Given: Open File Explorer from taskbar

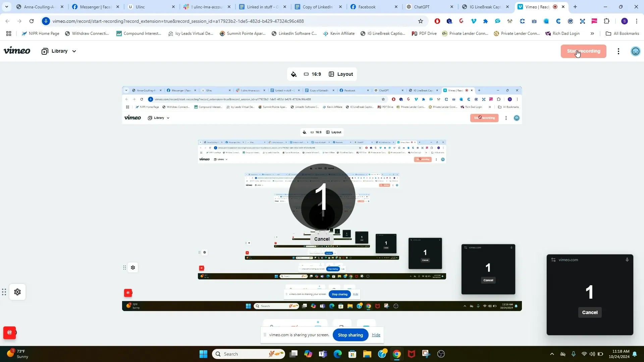Looking at the screenshot, I should click(x=367, y=354).
